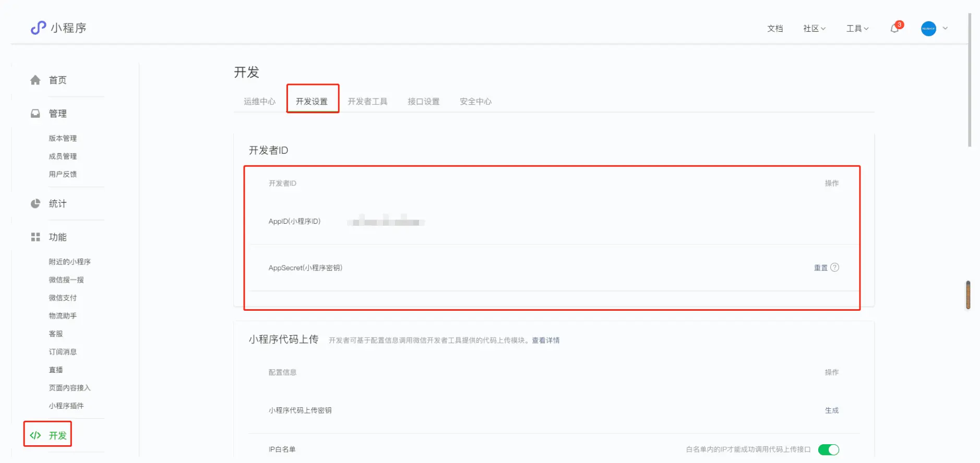Click the 首页 home icon
This screenshot has width=980, height=463.
(x=35, y=80)
